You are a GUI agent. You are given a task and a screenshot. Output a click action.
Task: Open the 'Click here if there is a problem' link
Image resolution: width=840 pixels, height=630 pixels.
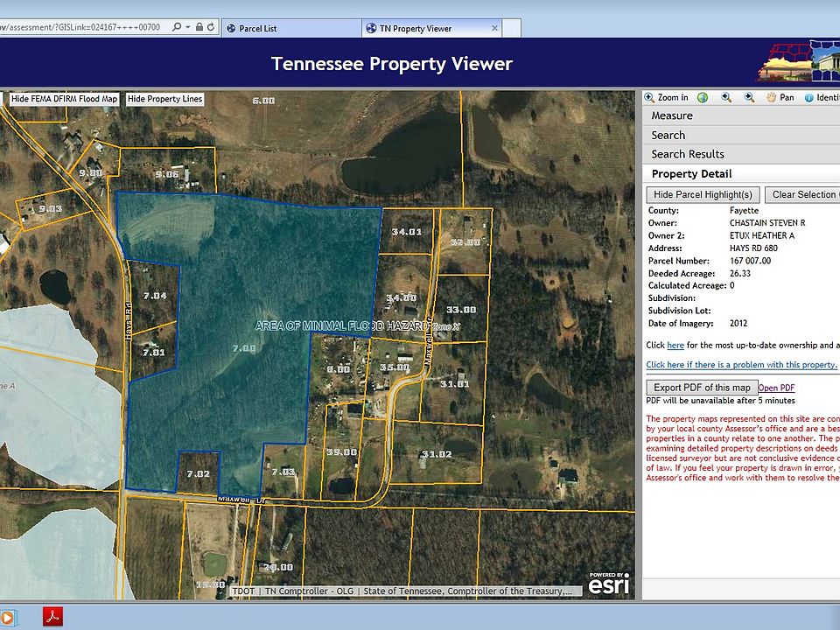741,365
